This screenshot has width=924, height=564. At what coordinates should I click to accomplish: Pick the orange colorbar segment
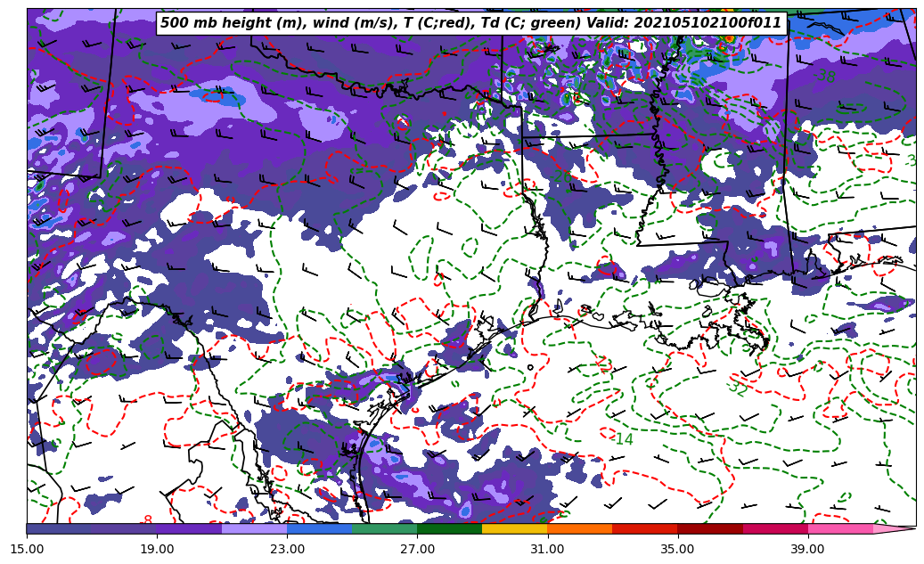coord(579,528)
